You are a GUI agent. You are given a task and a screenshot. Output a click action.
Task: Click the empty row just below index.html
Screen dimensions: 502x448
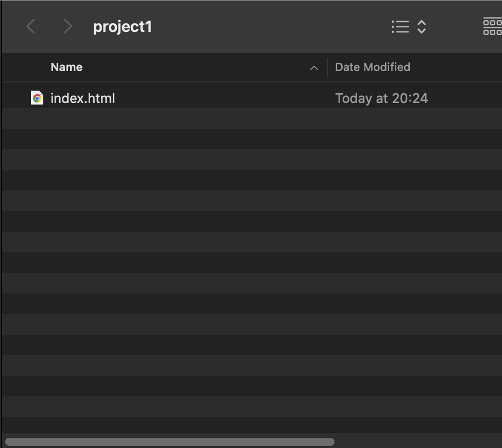pyautogui.click(x=252, y=118)
